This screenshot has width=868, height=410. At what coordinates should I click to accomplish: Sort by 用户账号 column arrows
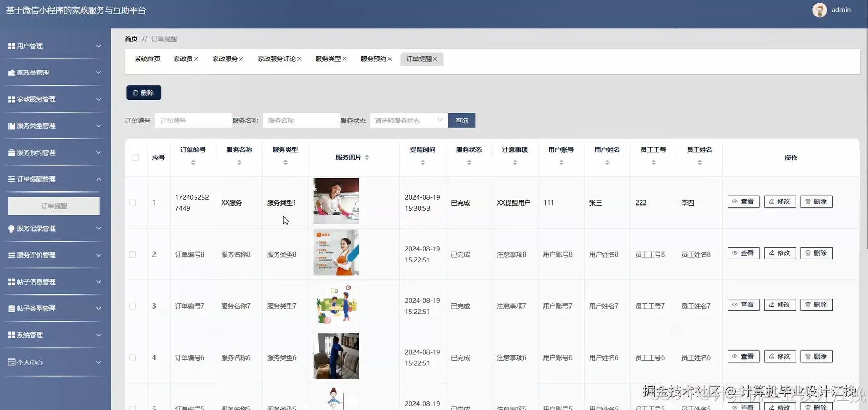coord(561,163)
